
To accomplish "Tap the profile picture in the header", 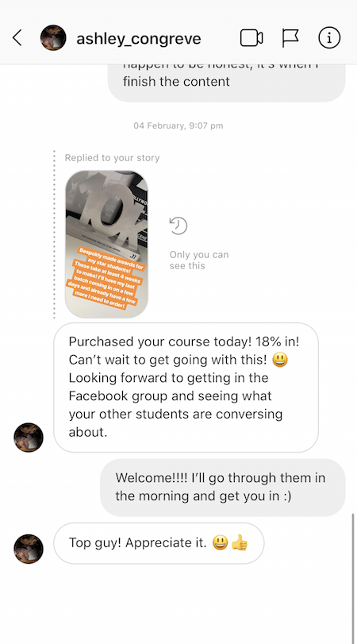I will [53, 38].
